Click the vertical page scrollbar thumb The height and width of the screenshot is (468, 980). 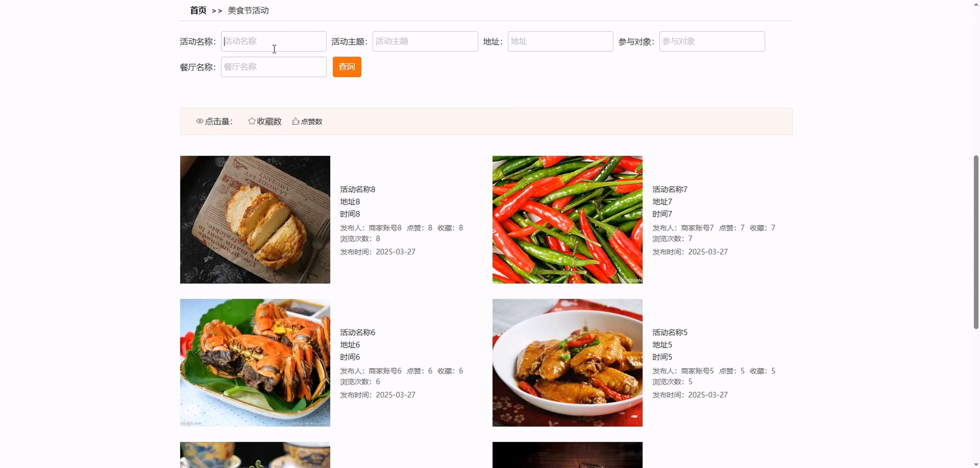(976, 242)
